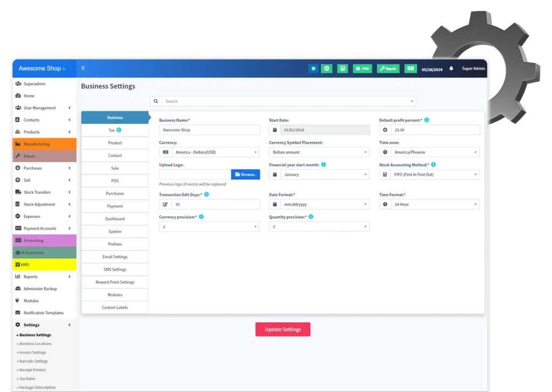Click the calculator icon in top bar

click(x=342, y=68)
